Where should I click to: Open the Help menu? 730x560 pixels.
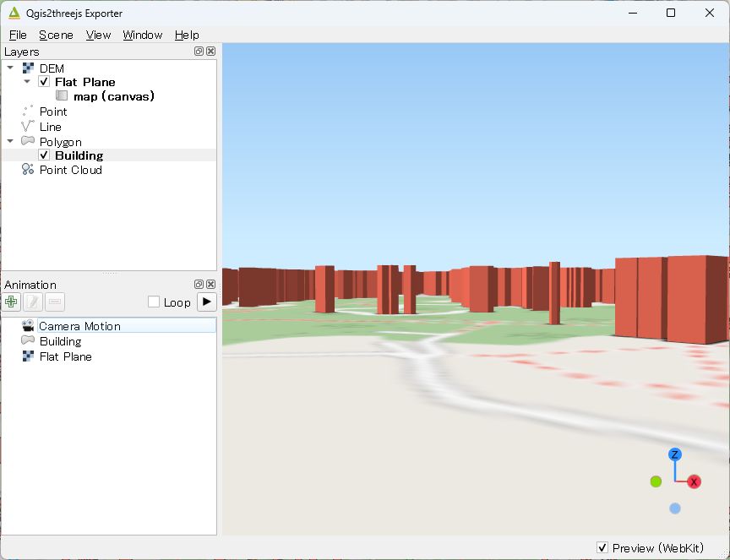187,35
